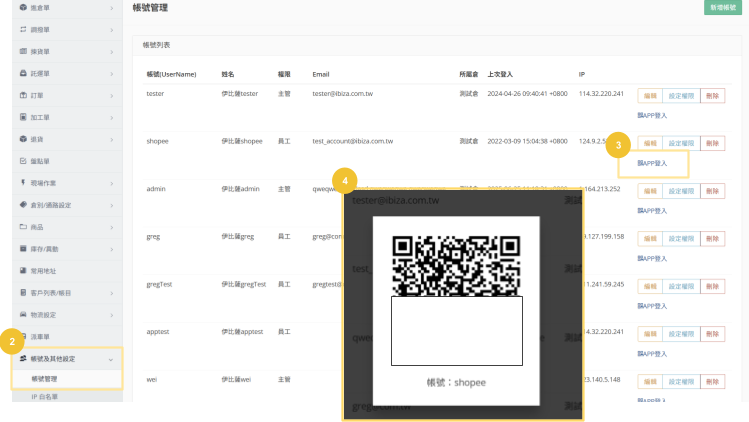Image resolution: width=749 pixels, height=422 pixels.
Task: Click the 加工單 processing icon
Action: pyautogui.click(x=23, y=117)
